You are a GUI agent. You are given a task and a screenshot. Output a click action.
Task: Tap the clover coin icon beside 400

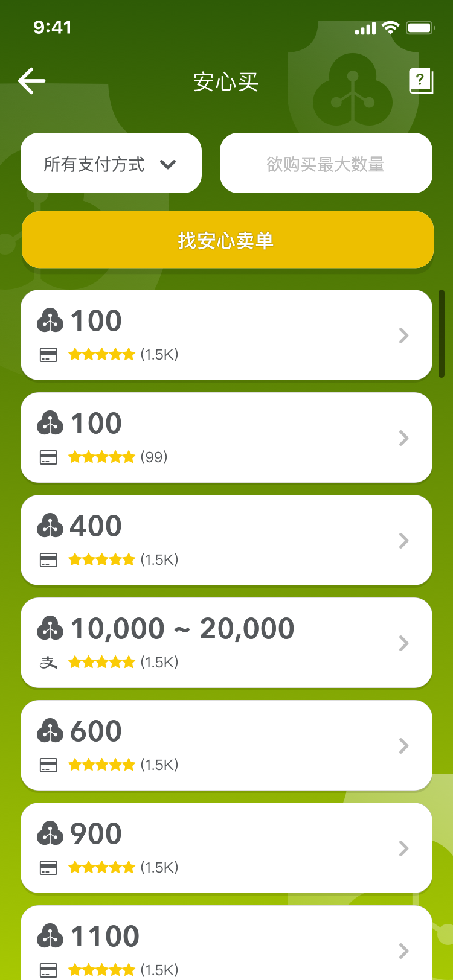[50, 526]
